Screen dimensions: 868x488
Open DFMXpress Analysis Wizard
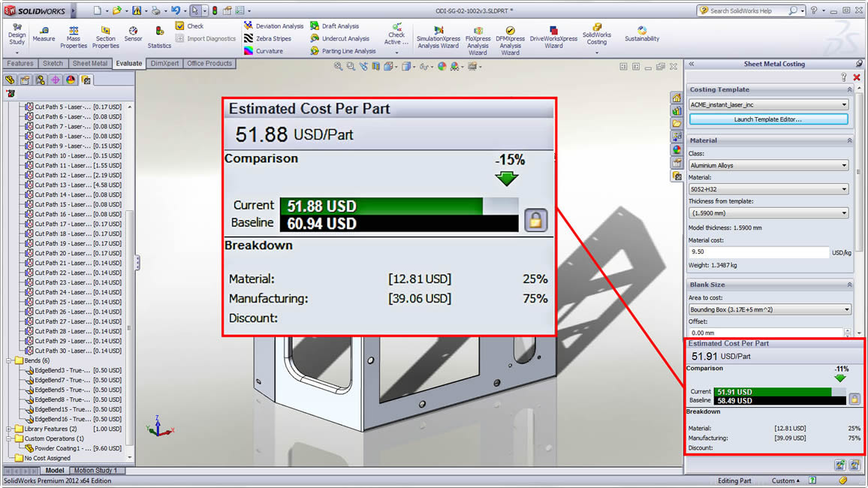pyautogui.click(x=510, y=38)
